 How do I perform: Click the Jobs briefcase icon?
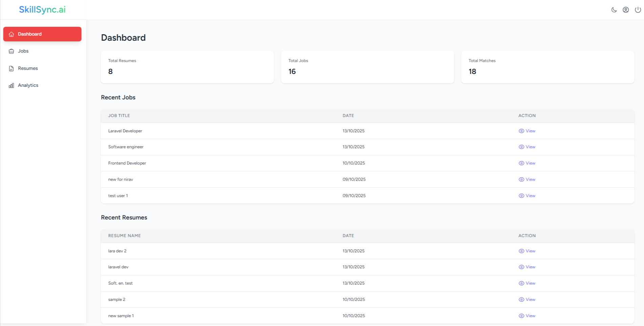point(12,51)
